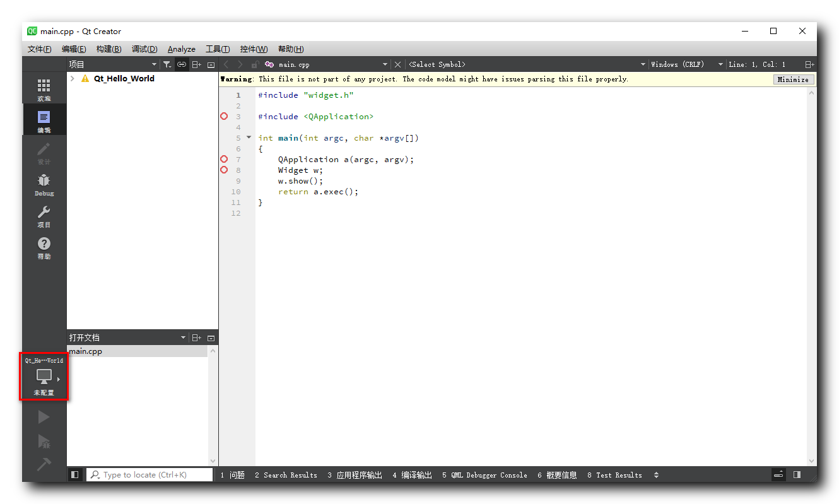Open the 3 应用程序输出 pane
This screenshot has height=504, width=839.
(x=355, y=475)
